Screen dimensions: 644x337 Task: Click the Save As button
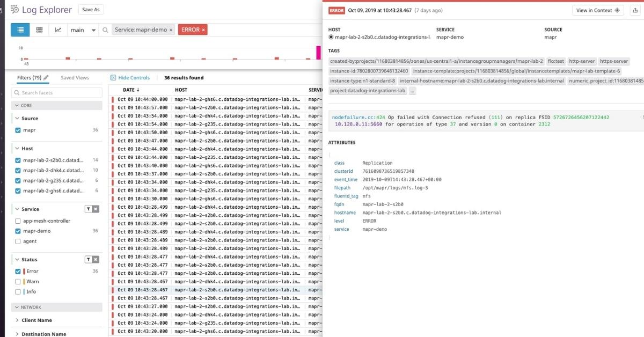(91, 10)
